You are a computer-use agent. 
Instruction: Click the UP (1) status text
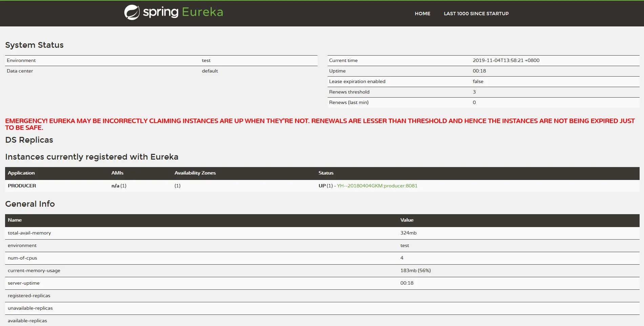coord(326,186)
